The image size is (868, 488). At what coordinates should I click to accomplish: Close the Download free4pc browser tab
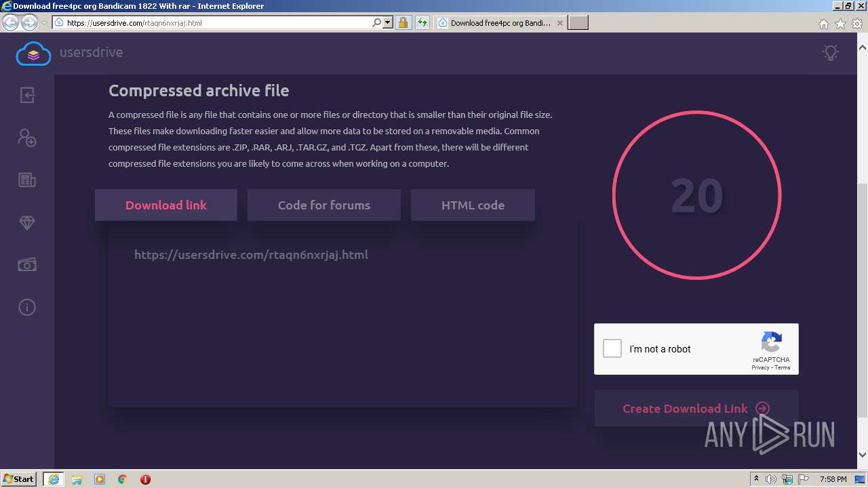click(x=559, y=22)
